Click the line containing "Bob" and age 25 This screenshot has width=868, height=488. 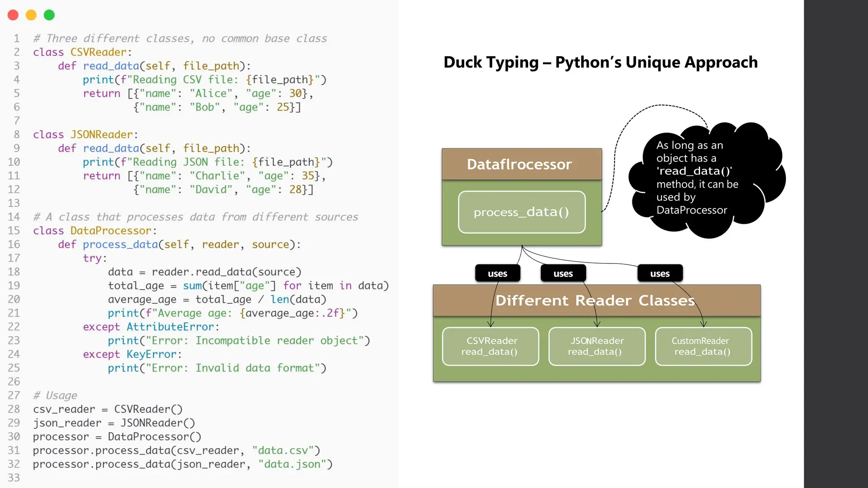click(x=217, y=107)
